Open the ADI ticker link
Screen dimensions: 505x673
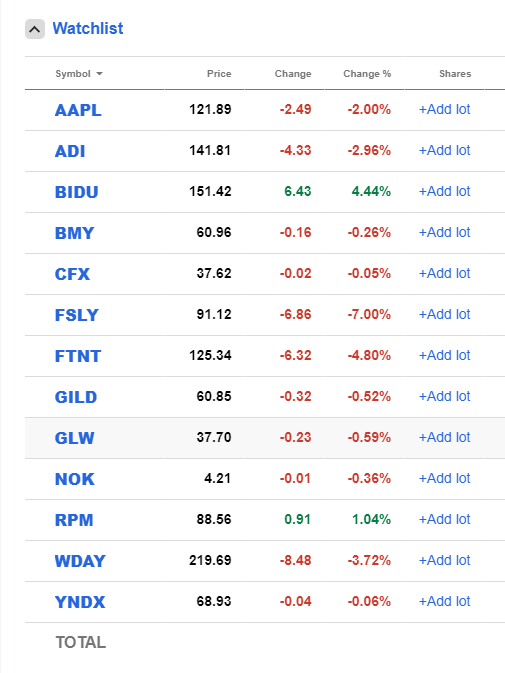70,151
